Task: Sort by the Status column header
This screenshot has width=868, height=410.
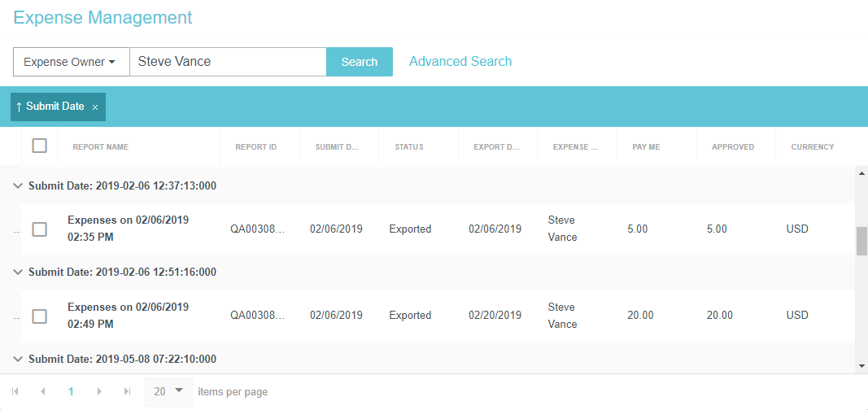Action: coord(408,147)
